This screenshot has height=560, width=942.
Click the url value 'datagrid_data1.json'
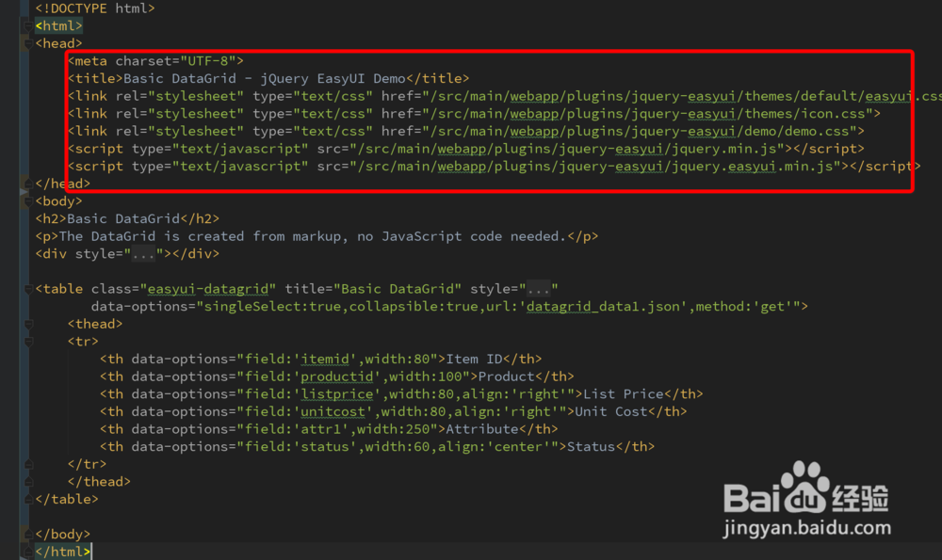603,307
